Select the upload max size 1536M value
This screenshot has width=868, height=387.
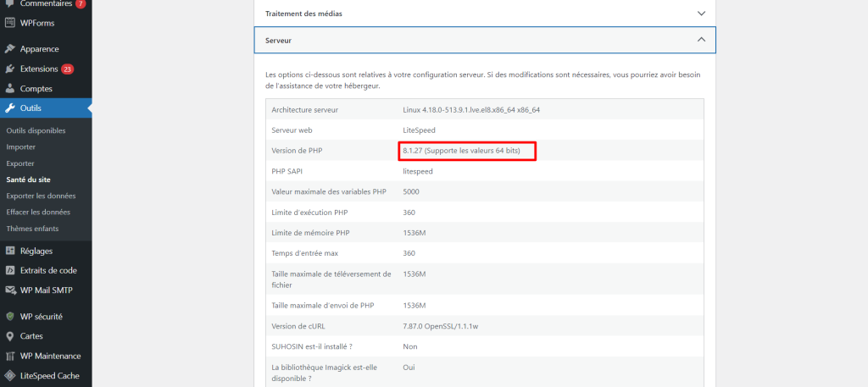point(414,274)
